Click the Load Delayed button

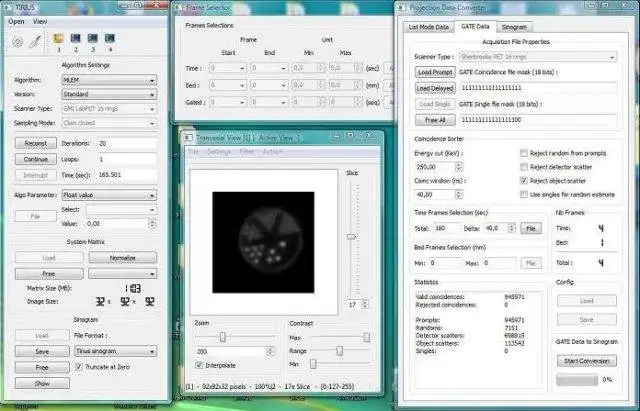pyautogui.click(x=435, y=88)
